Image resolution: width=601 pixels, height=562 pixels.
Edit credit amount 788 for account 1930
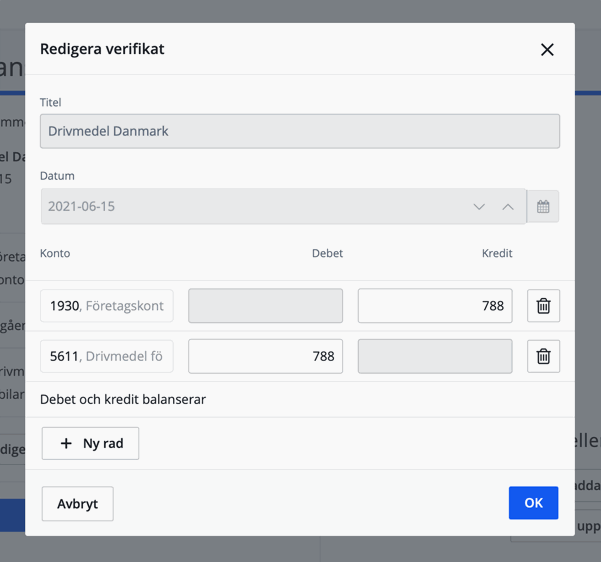pyautogui.click(x=434, y=306)
